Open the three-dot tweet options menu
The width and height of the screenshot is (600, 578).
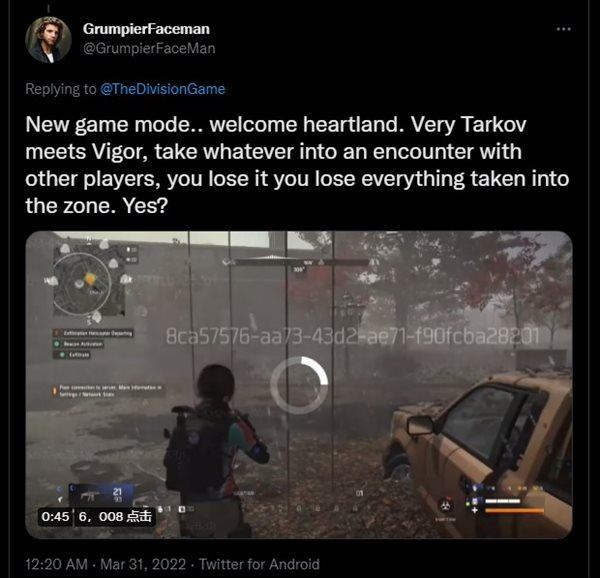563,29
